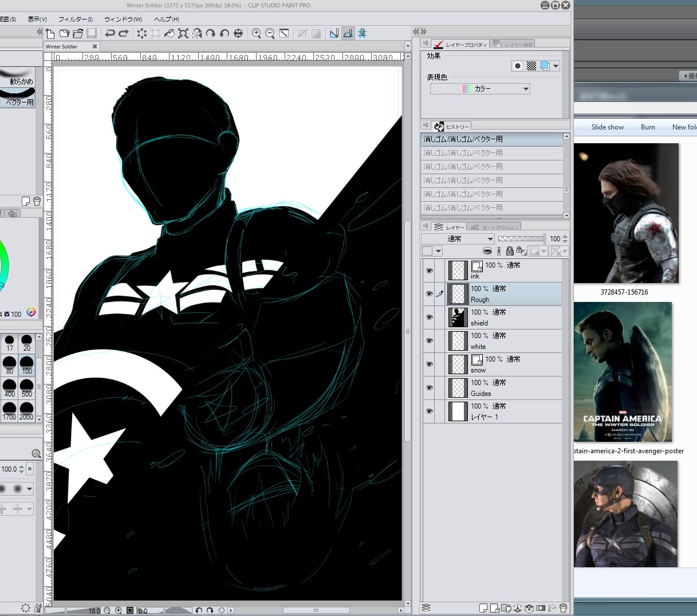Adjust the layer opacity slider
This screenshot has width=697, height=616.
pos(521,239)
